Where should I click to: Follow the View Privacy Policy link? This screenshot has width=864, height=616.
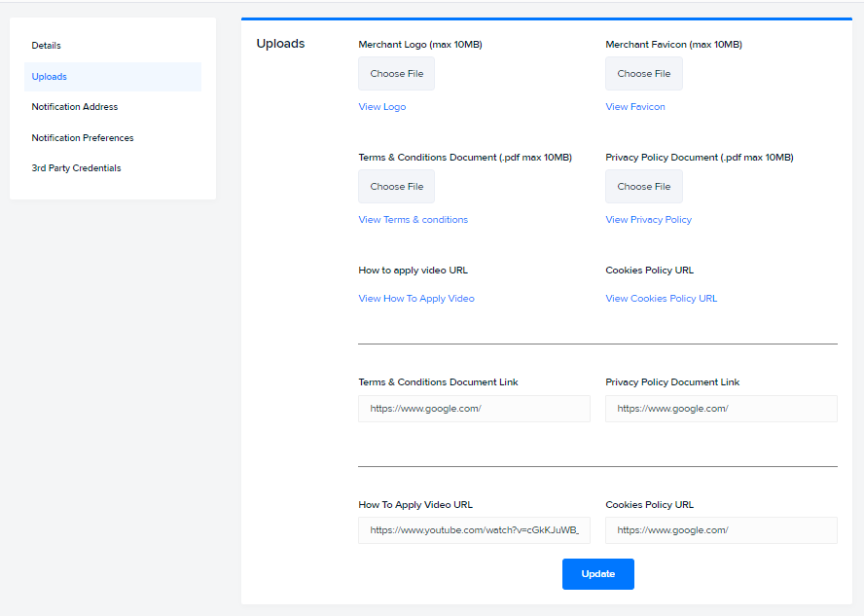point(649,220)
